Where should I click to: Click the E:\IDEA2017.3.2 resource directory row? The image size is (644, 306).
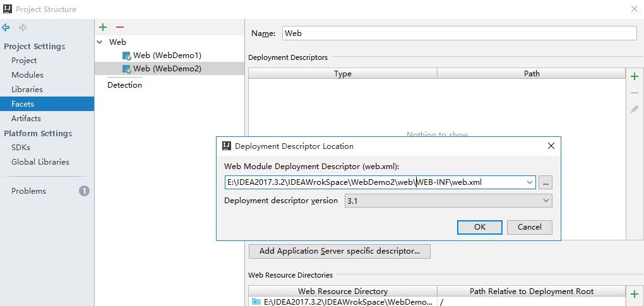tap(343, 302)
